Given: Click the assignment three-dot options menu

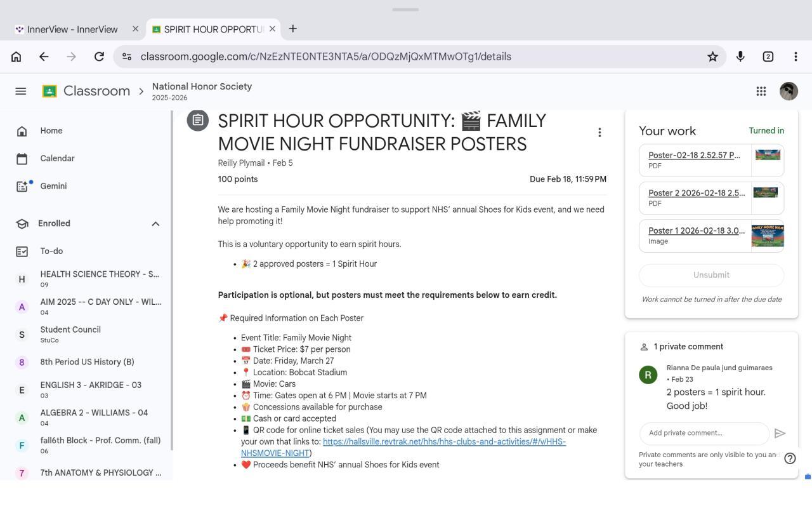Looking at the screenshot, I should 599,132.
